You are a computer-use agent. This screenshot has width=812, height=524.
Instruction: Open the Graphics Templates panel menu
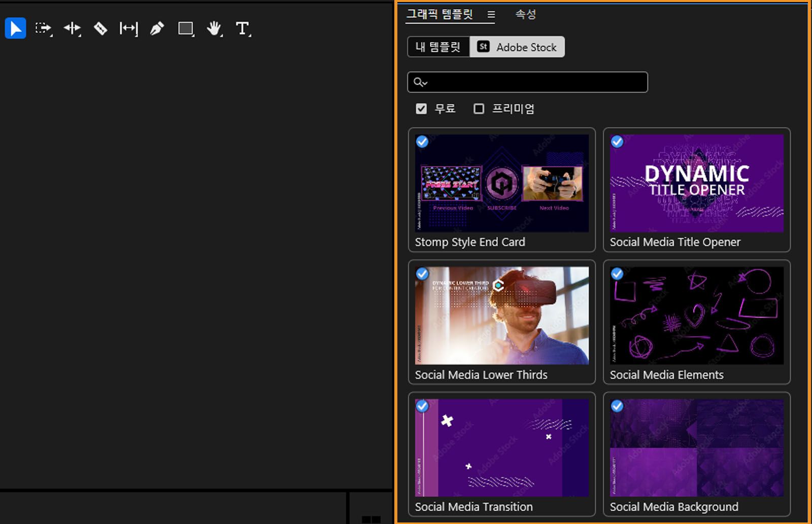click(x=491, y=15)
